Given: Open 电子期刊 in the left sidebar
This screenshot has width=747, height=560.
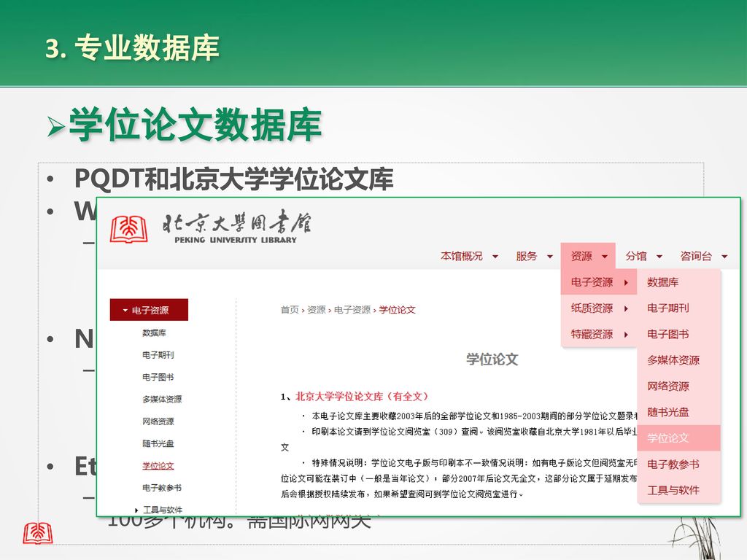Looking at the screenshot, I should pos(158,355).
